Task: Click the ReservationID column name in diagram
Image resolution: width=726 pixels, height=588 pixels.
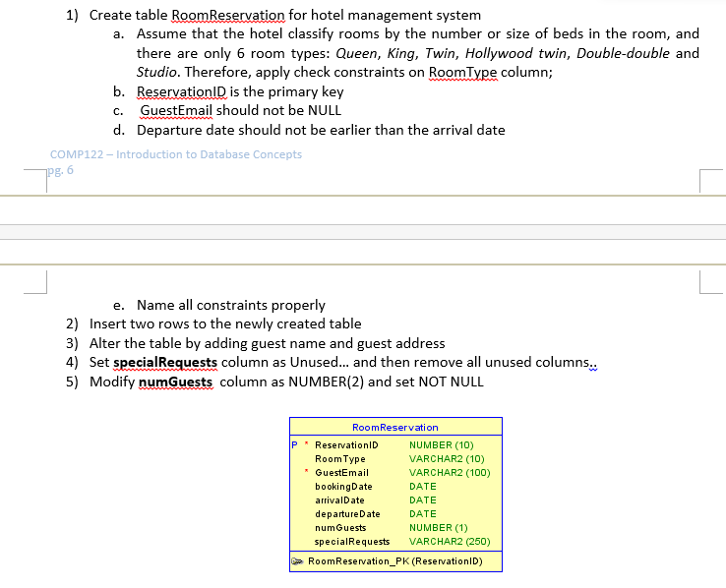Action: point(346,445)
